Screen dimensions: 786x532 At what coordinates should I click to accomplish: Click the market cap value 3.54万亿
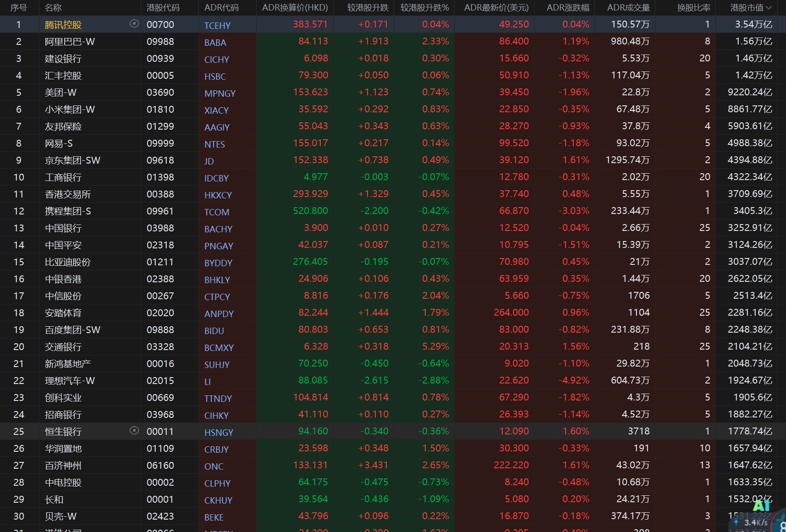point(754,24)
